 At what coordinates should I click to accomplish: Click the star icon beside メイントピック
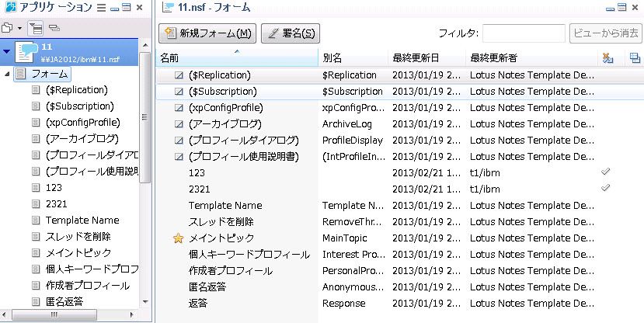(x=178, y=238)
